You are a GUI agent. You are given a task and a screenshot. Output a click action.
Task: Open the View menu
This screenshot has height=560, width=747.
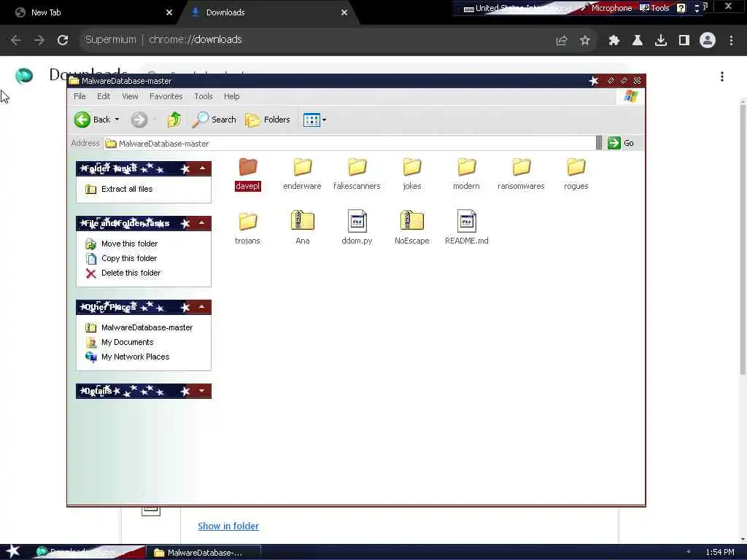coord(130,96)
